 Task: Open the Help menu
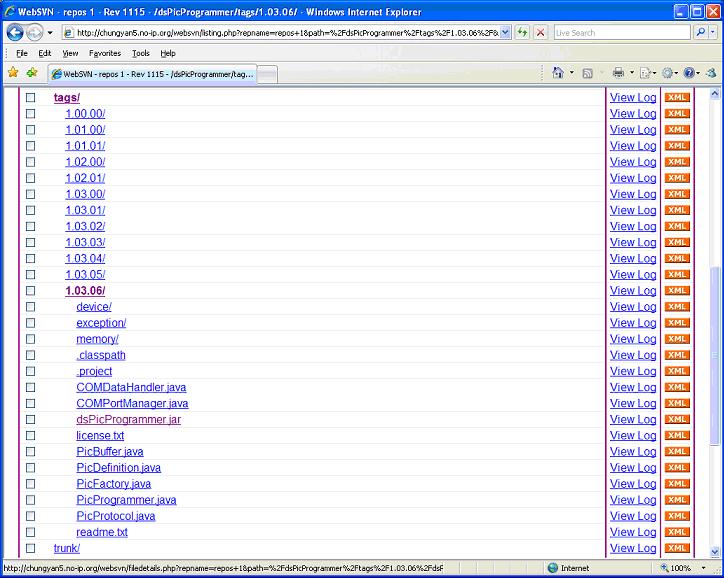(x=168, y=53)
